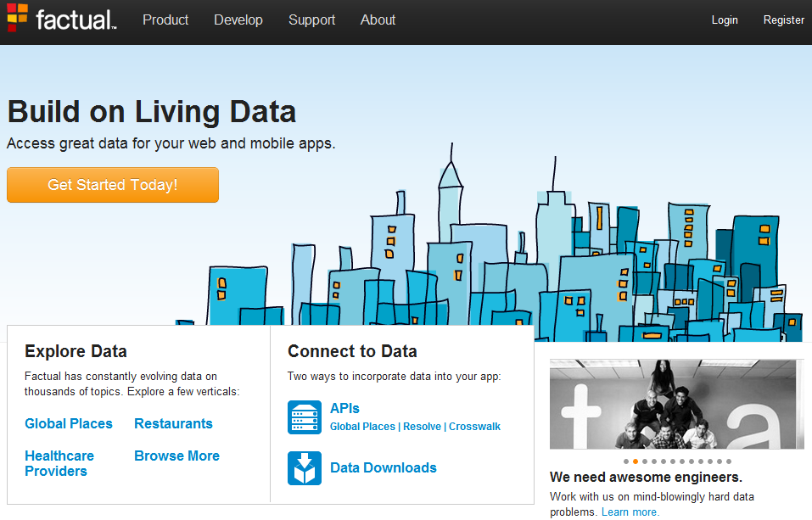This screenshot has height=520, width=812.
Task: Click the Get Started Today! button
Action: [113, 185]
